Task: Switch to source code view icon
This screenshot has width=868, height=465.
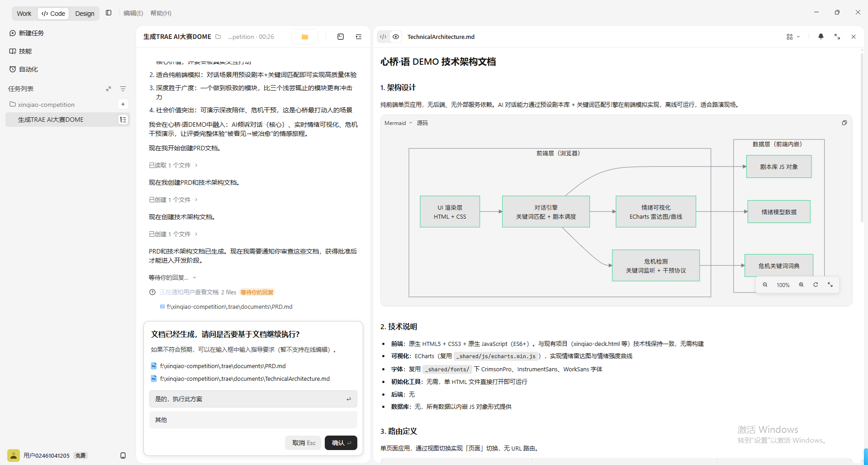Action: (383, 37)
